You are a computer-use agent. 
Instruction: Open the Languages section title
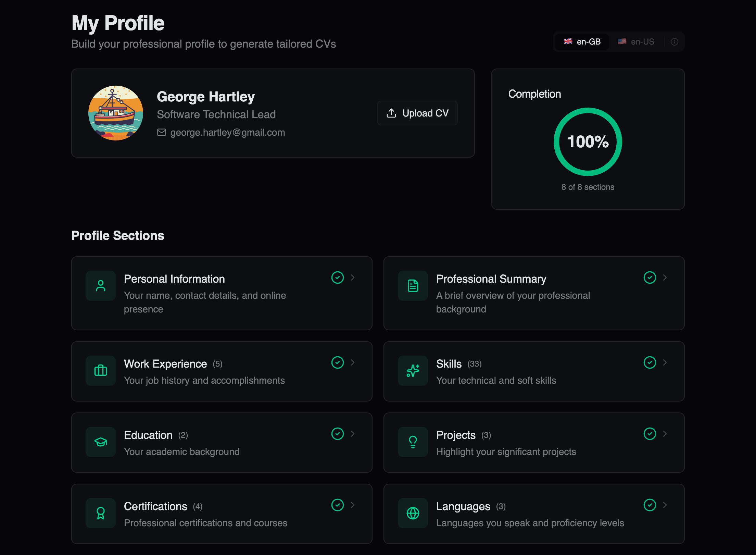[463, 506]
